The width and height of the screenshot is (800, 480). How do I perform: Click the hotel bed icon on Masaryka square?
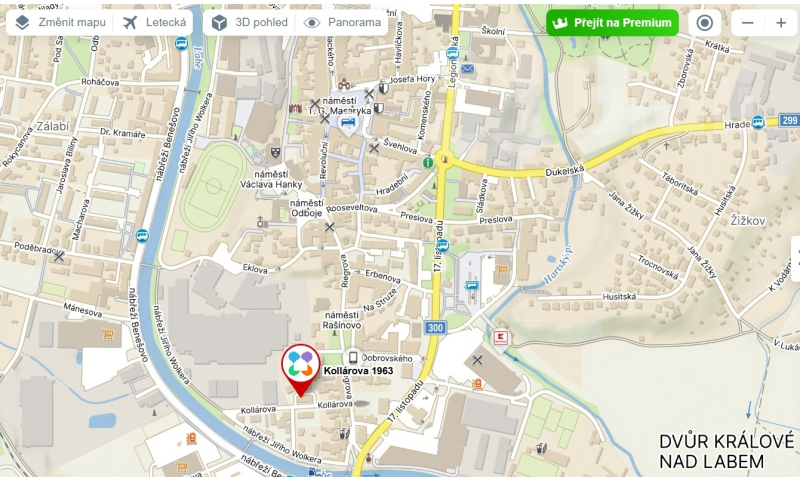(x=348, y=123)
